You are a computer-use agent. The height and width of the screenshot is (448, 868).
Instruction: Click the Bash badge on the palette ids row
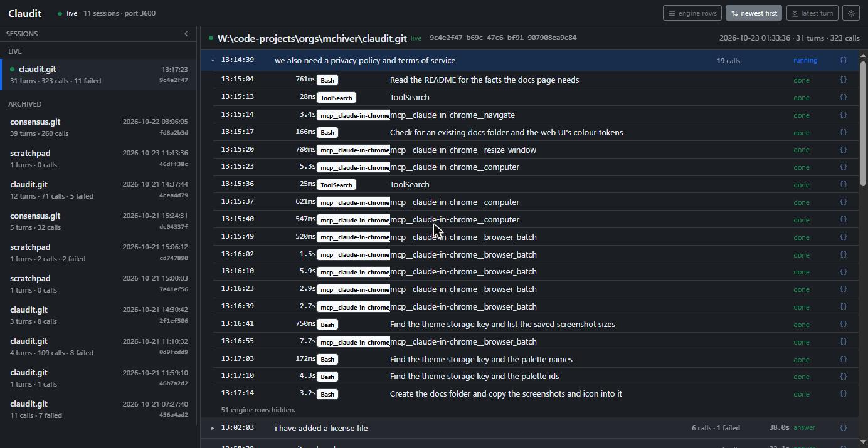(327, 377)
